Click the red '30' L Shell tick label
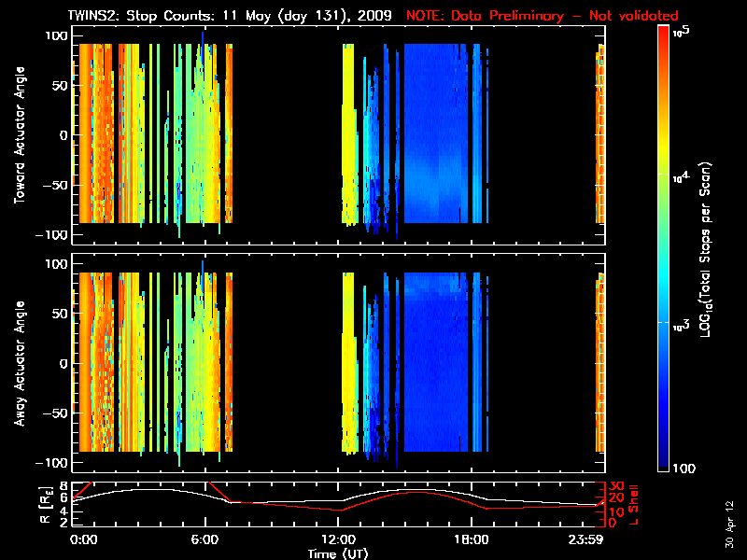This screenshot has height=560, width=747. pos(616,486)
